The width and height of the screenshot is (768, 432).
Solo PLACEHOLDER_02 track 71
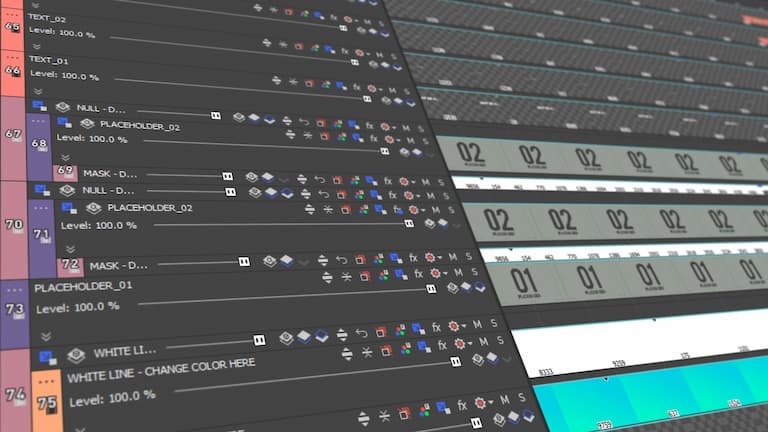coord(451,210)
